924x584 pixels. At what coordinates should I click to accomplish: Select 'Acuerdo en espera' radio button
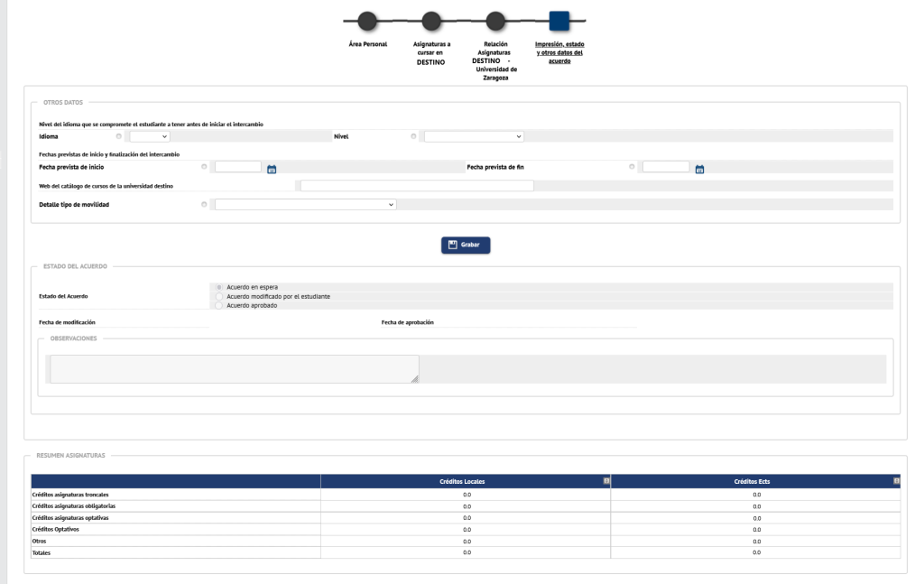click(219, 287)
